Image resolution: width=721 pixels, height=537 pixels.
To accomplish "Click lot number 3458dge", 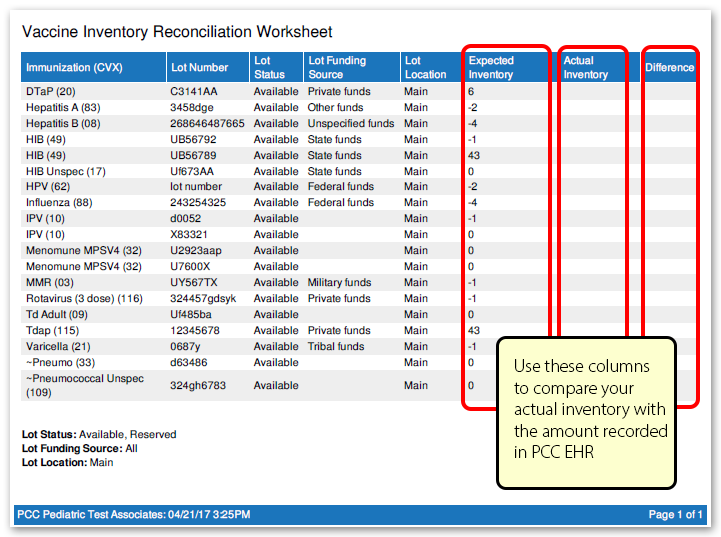I will [x=192, y=108].
